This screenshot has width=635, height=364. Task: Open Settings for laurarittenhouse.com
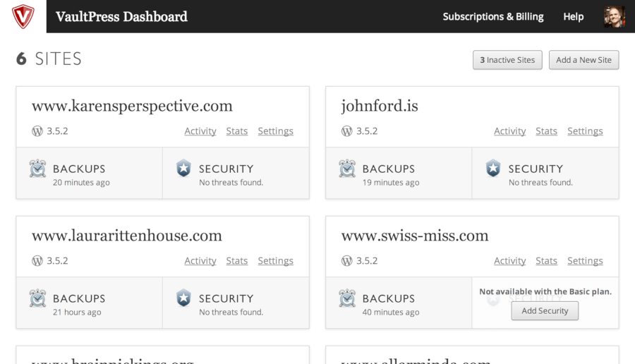(x=275, y=261)
